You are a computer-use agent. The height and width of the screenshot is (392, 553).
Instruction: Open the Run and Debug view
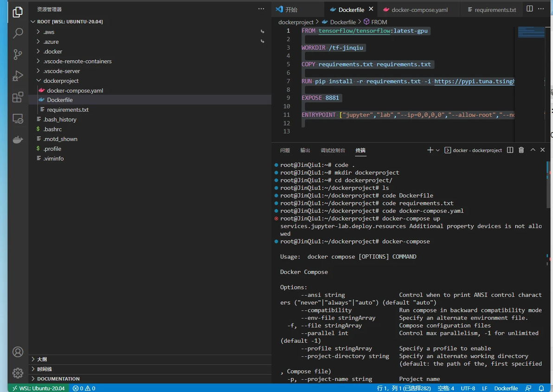[x=18, y=76]
